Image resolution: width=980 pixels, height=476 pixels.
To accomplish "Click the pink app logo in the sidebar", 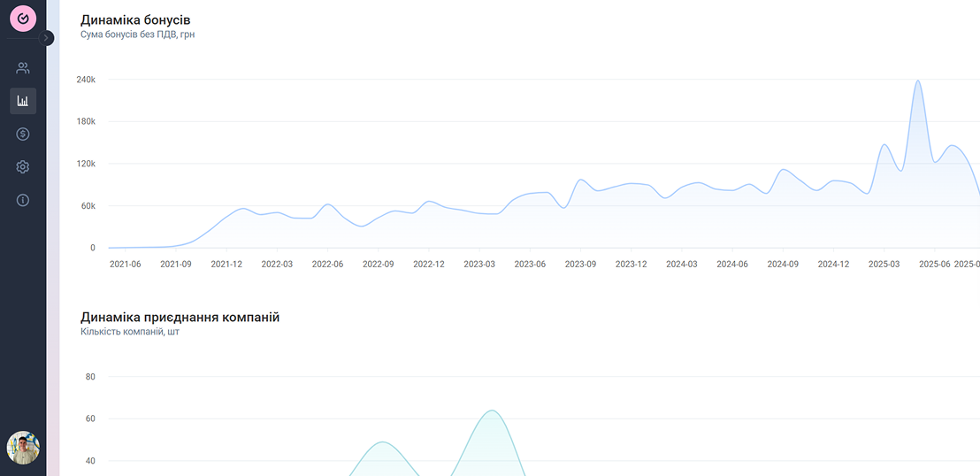I will (23, 19).
